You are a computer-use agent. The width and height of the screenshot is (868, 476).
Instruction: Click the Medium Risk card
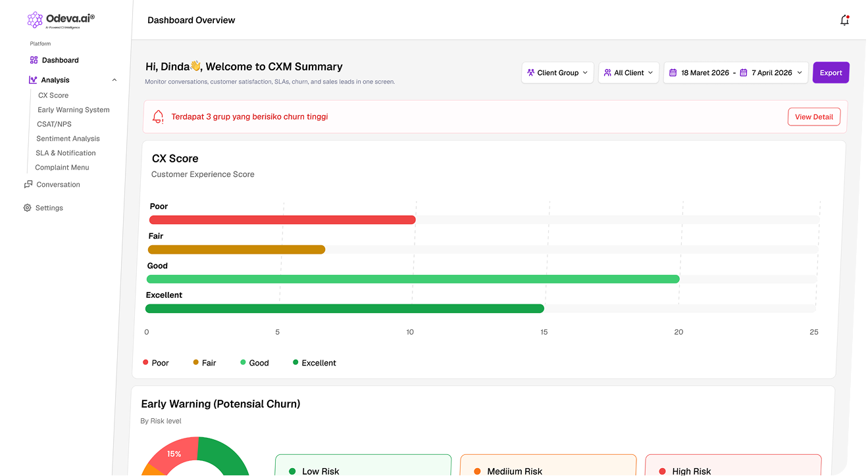(548, 465)
